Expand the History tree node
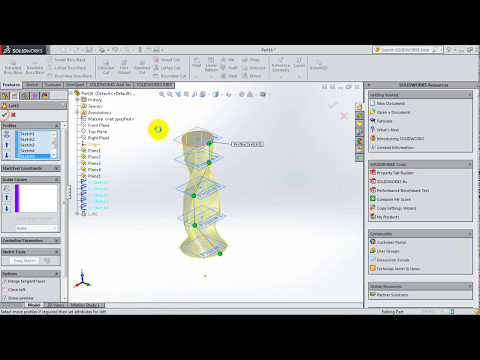 point(77,100)
